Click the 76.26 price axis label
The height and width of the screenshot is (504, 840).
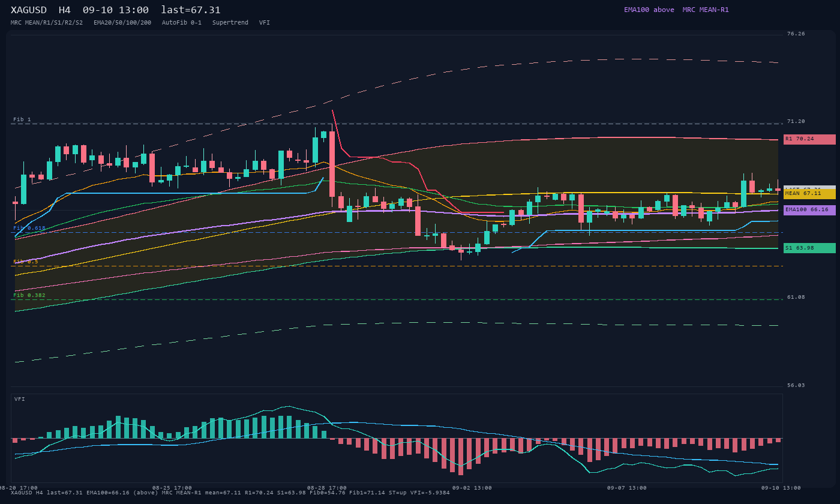click(796, 34)
